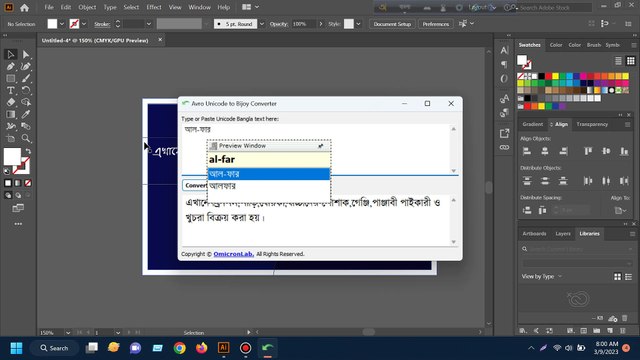This screenshot has width=640, height=360.
Task: Set color mode to Gradient
Action: tap(18, 183)
